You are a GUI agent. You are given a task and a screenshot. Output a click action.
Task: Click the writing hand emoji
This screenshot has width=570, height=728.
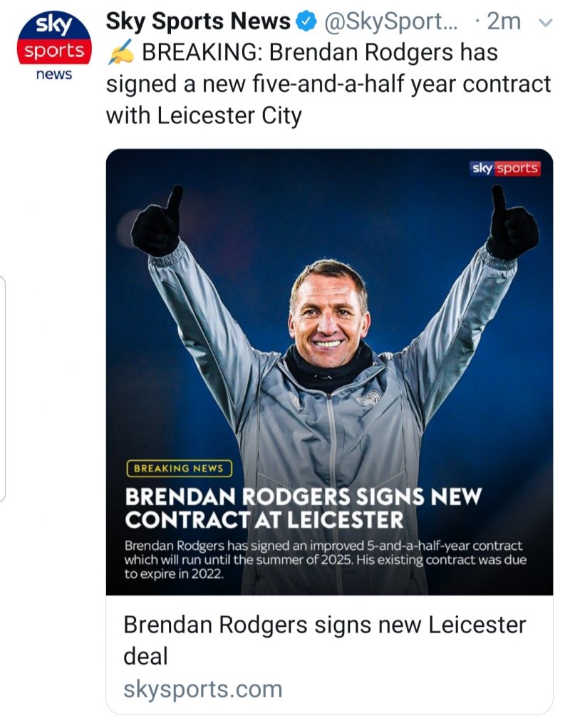[x=120, y=53]
